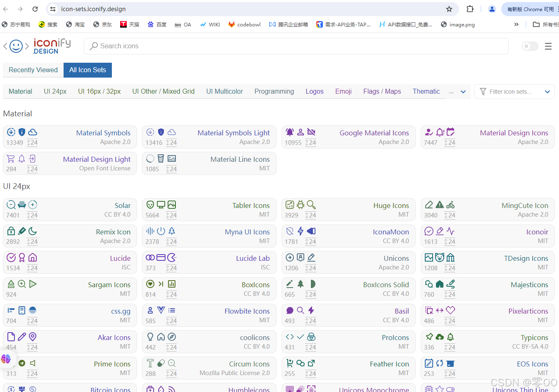Click the image icon in Material Line Icons
Viewport: 559px width, 392px height.
[x=172, y=158]
